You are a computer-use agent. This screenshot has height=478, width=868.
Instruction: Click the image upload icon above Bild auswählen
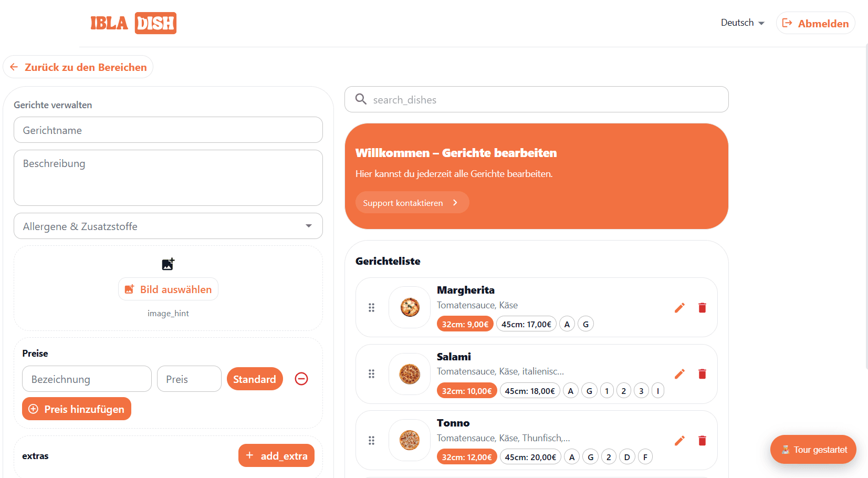pyautogui.click(x=168, y=264)
